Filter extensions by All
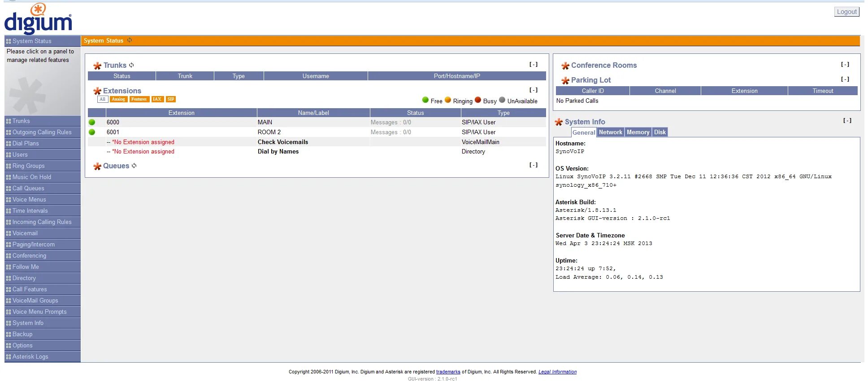This screenshot has height=386, width=868. pyautogui.click(x=103, y=99)
